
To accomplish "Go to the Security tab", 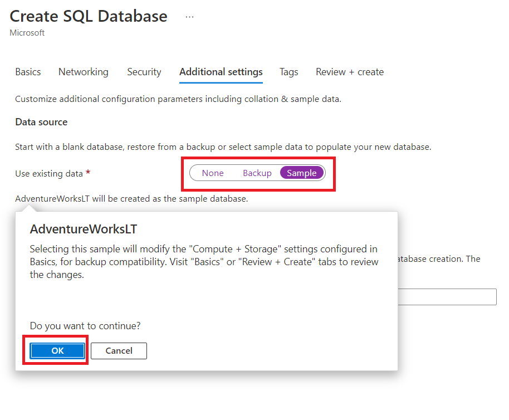I will [x=144, y=72].
